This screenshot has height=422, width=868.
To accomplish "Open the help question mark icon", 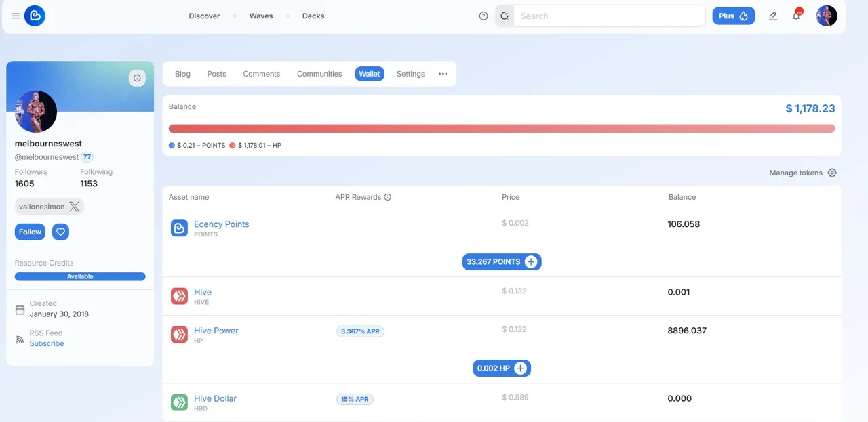I will pyautogui.click(x=484, y=16).
